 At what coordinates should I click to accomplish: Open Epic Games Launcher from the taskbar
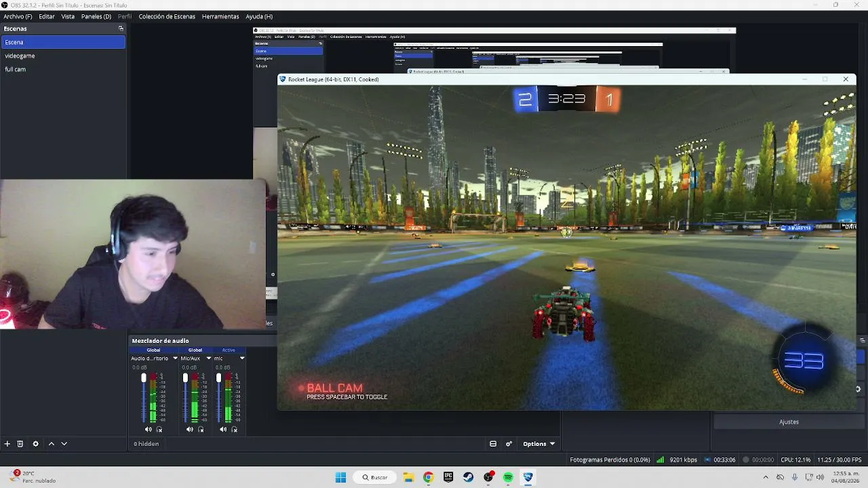(x=448, y=477)
